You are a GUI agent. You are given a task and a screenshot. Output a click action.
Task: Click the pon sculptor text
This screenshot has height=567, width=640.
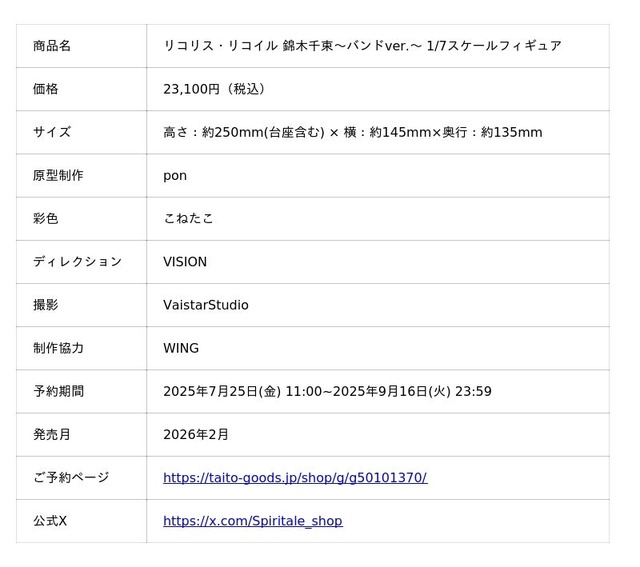175,176
